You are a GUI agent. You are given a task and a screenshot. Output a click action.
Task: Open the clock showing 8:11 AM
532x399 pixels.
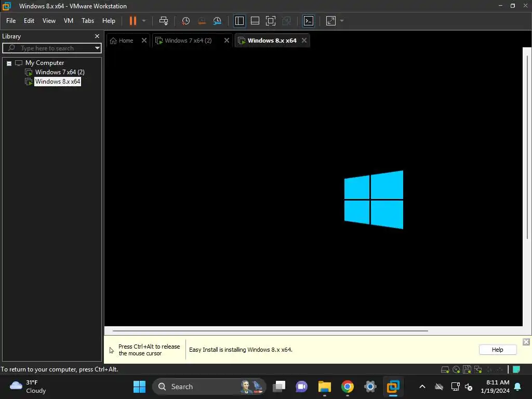click(495, 387)
